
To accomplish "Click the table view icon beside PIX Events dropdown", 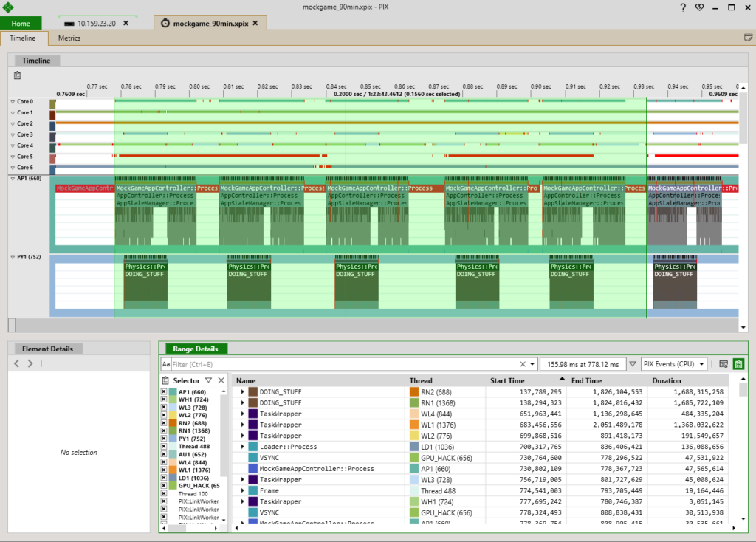I will [724, 364].
